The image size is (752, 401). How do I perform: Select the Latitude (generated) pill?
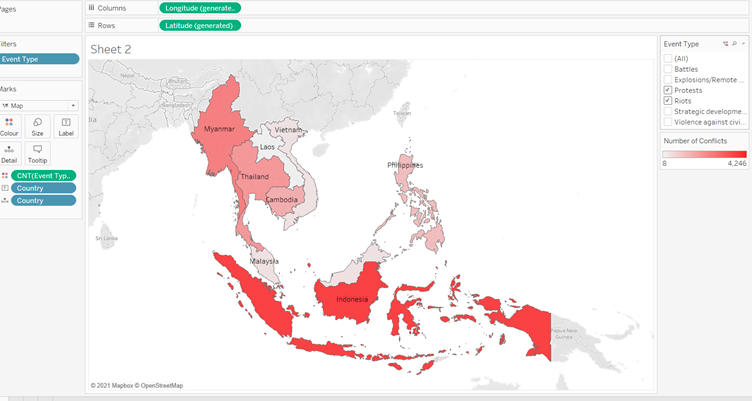pyautogui.click(x=200, y=25)
